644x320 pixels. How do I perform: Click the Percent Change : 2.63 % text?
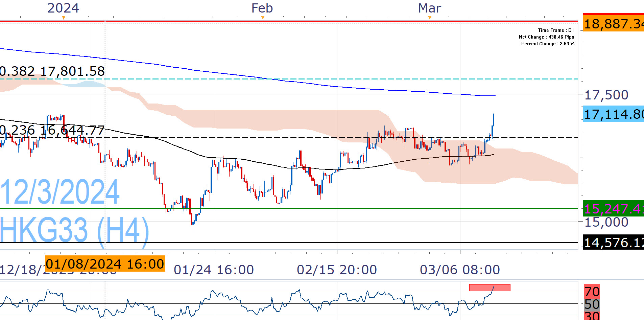point(547,44)
